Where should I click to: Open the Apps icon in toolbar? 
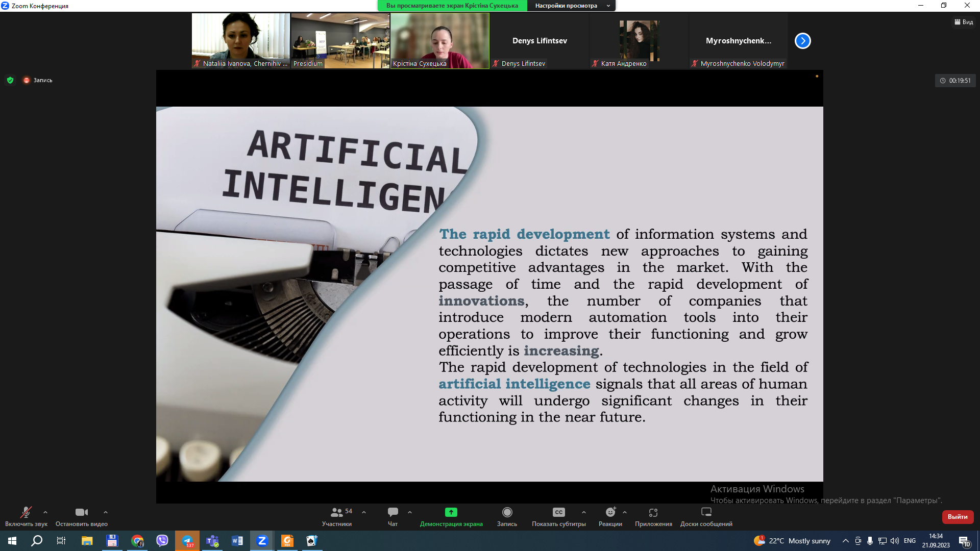[653, 512]
